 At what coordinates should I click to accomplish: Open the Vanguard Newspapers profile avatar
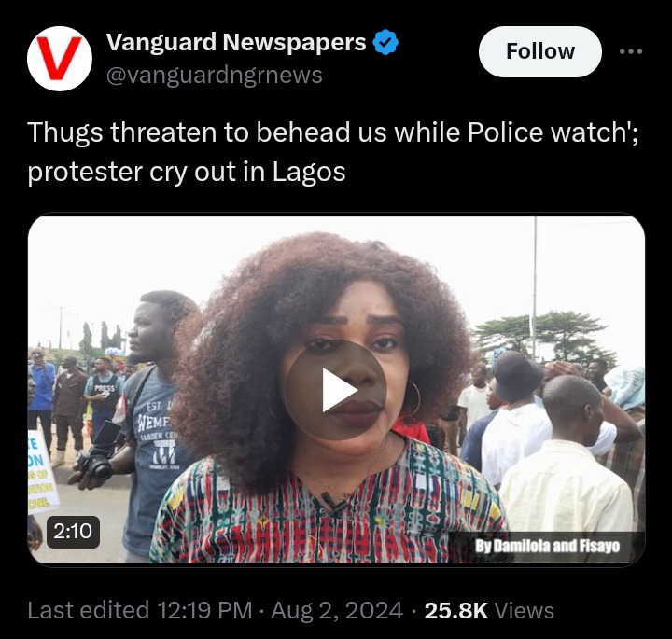(60, 59)
